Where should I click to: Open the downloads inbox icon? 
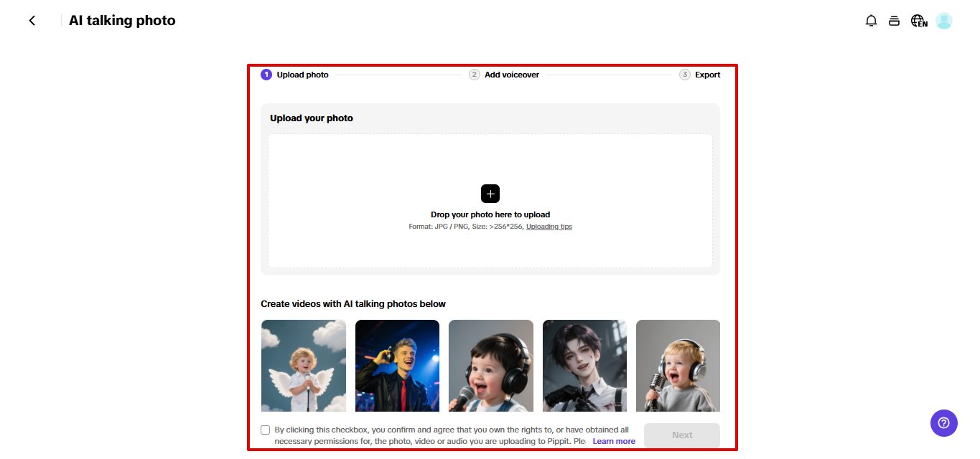894,21
